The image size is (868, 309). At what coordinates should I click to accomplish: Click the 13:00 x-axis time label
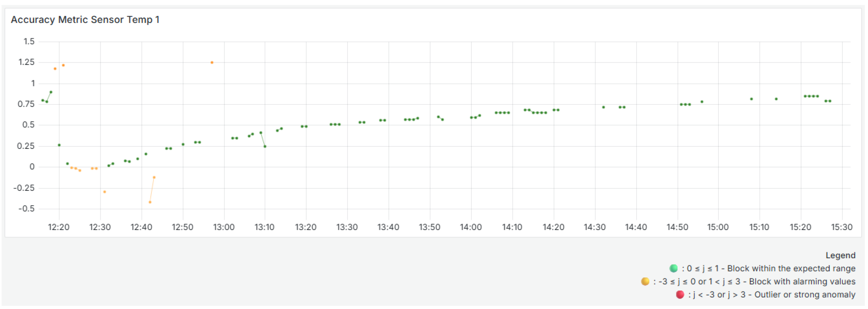tap(224, 227)
